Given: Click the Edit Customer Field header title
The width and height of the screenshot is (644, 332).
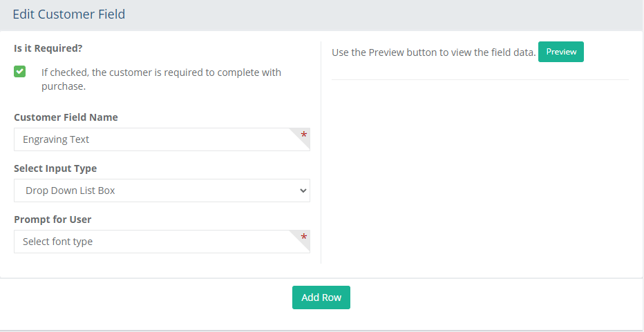Looking at the screenshot, I should click(69, 14).
